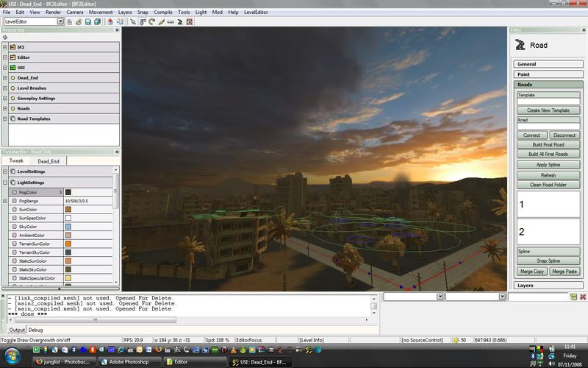The width and height of the screenshot is (588, 368).
Task: Click the FogRange value 10/500/3/0.5
Action: [x=76, y=201]
